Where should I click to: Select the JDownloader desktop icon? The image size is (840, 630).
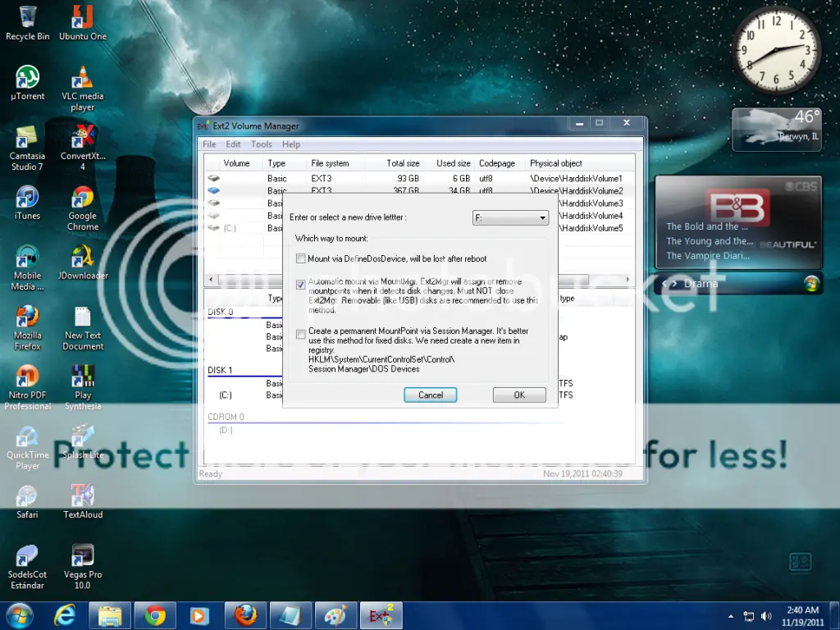(83, 262)
